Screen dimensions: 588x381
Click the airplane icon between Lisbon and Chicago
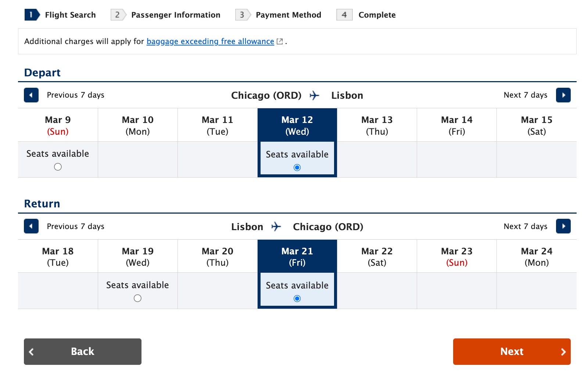[277, 226]
